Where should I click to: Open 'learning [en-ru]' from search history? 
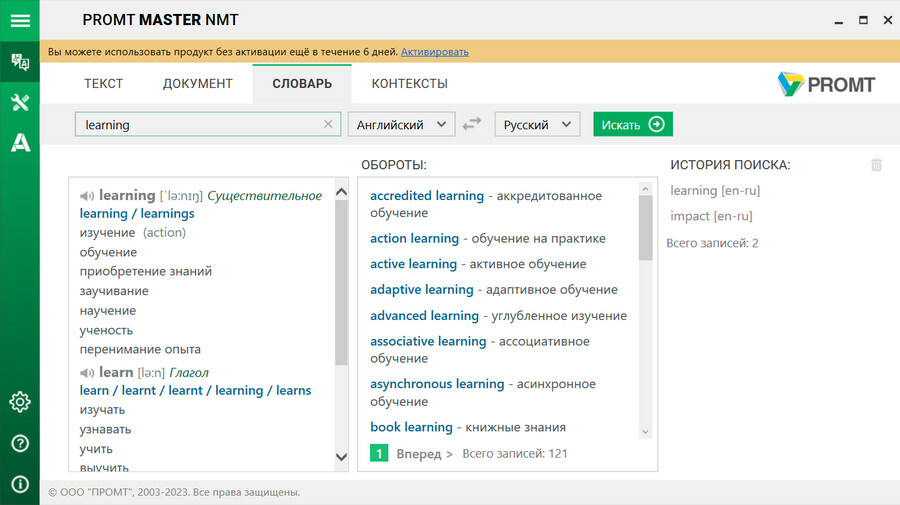(715, 191)
